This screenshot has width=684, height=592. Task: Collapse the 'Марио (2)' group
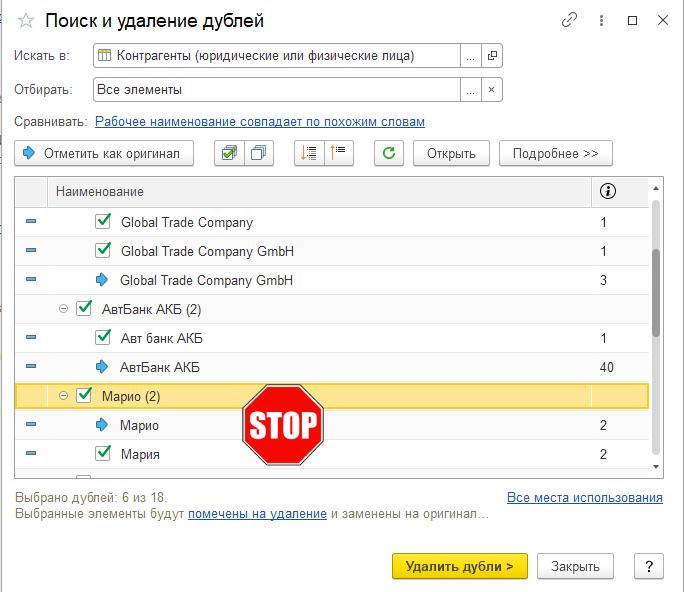pos(64,396)
